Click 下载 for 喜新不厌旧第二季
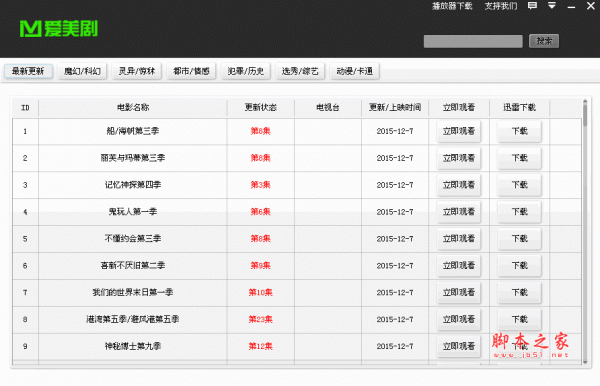The width and height of the screenshot is (600, 386). tap(519, 265)
